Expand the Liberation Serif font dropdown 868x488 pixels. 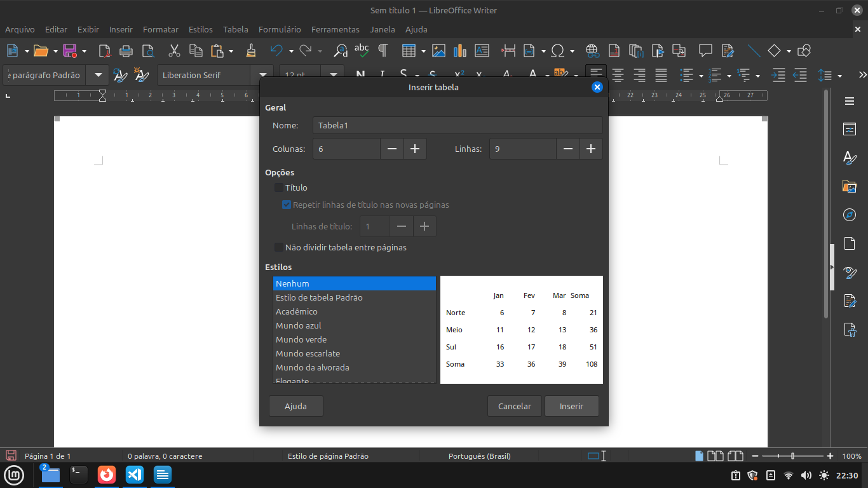tap(262, 75)
